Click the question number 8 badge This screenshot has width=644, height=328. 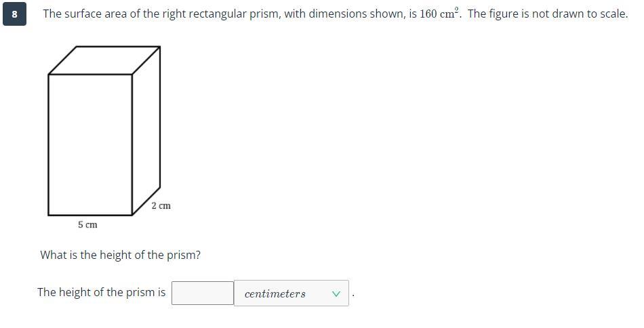14,14
